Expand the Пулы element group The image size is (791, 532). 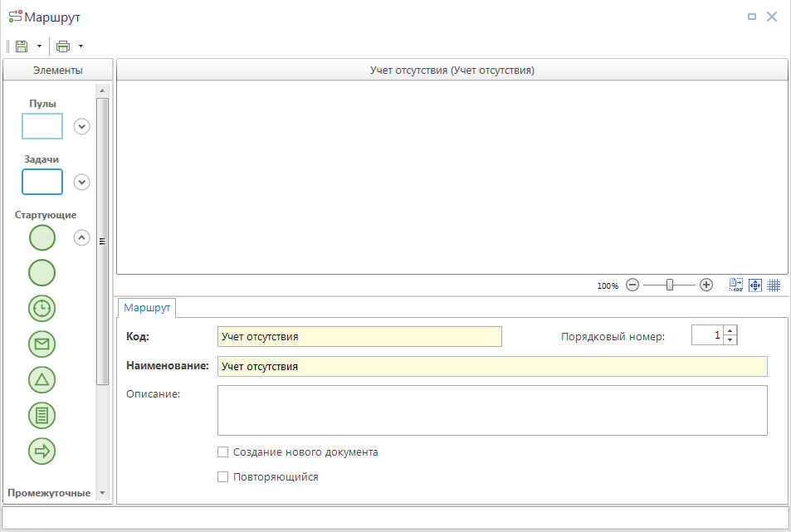click(81, 126)
